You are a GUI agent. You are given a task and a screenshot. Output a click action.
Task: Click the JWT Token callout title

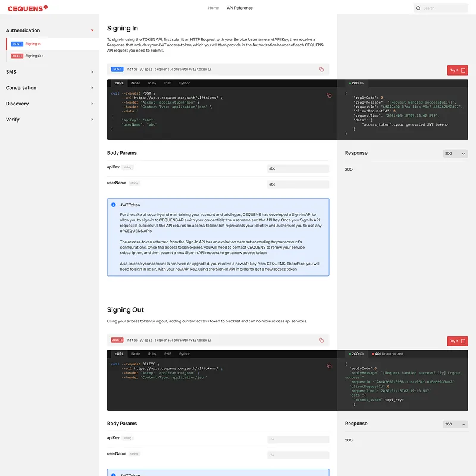[130, 205]
